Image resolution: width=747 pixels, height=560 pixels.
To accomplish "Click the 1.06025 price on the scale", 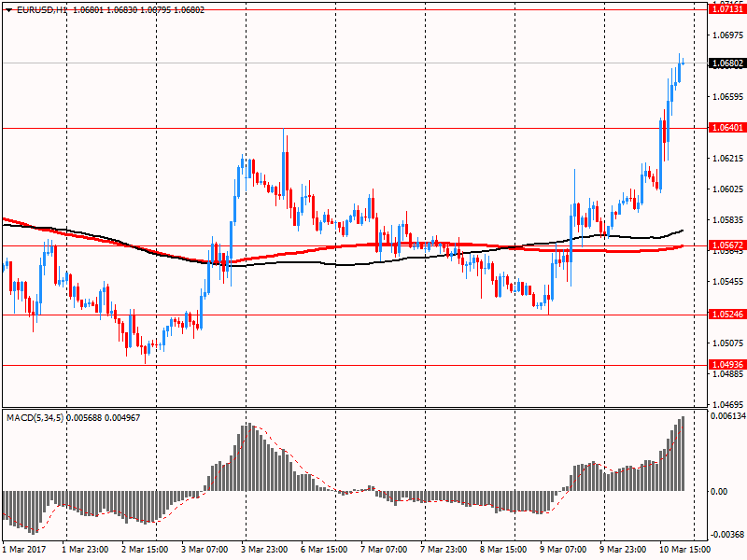I will point(726,189).
